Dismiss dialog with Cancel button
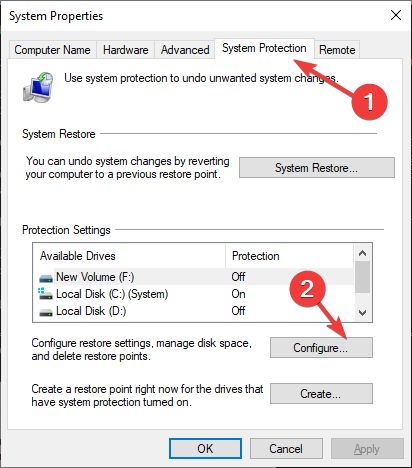Viewport: 412px width, 468px height. pyautogui.click(x=286, y=449)
